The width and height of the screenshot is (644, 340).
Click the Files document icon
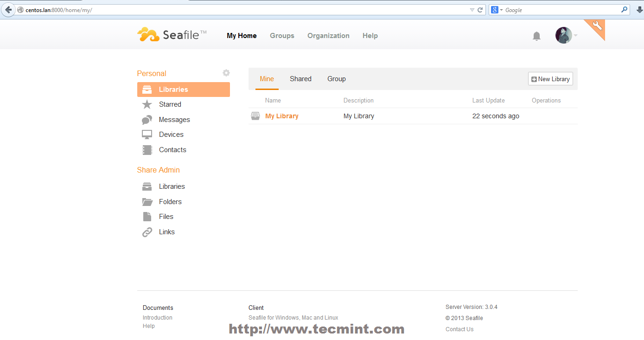click(147, 217)
